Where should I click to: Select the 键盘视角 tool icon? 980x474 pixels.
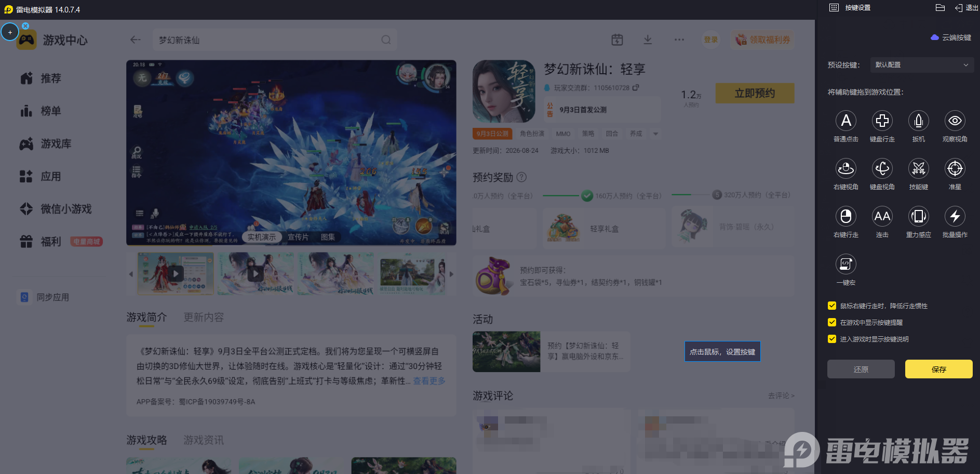click(x=882, y=169)
